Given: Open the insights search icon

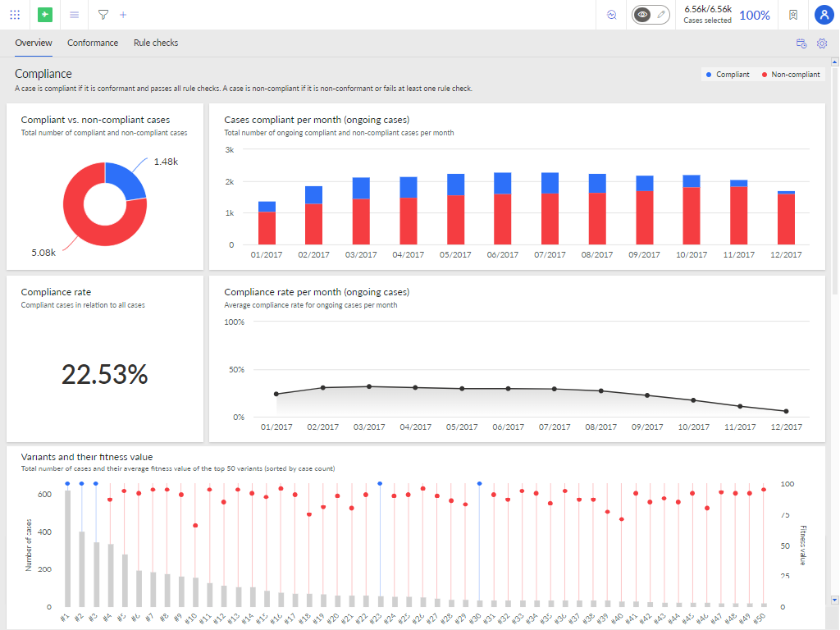Looking at the screenshot, I should point(612,15).
